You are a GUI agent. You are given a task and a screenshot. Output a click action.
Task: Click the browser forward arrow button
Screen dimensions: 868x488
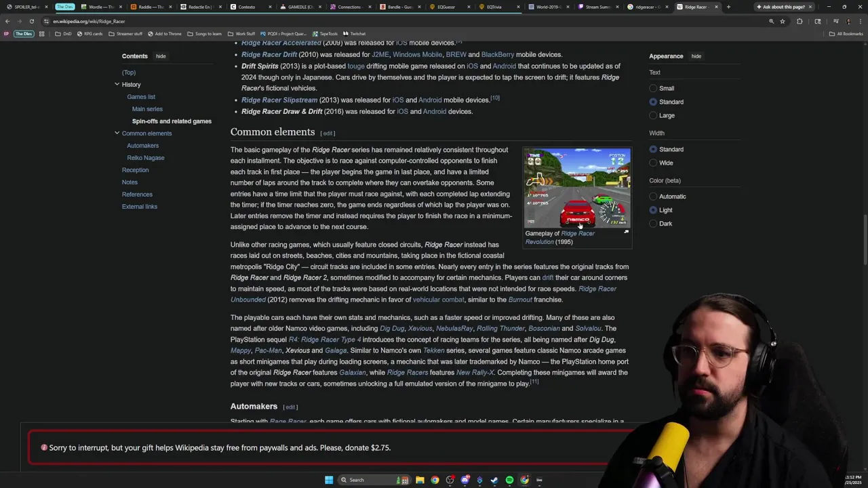pyautogui.click(x=20, y=21)
